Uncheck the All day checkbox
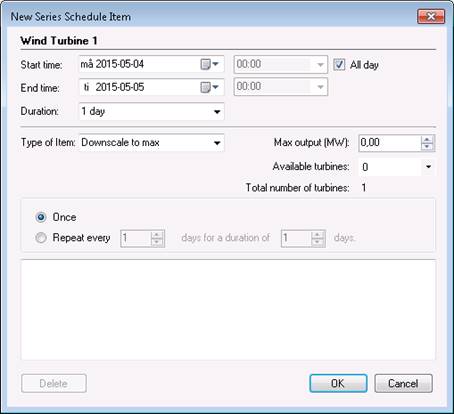 [339, 64]
